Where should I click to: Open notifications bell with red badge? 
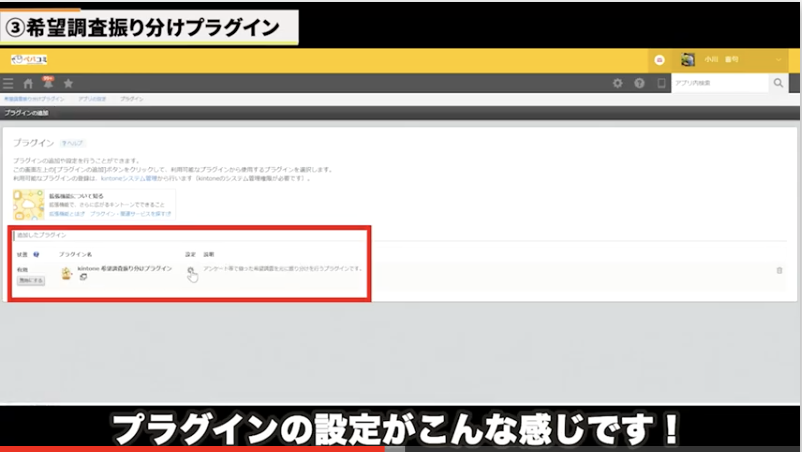tap(47, 83)
